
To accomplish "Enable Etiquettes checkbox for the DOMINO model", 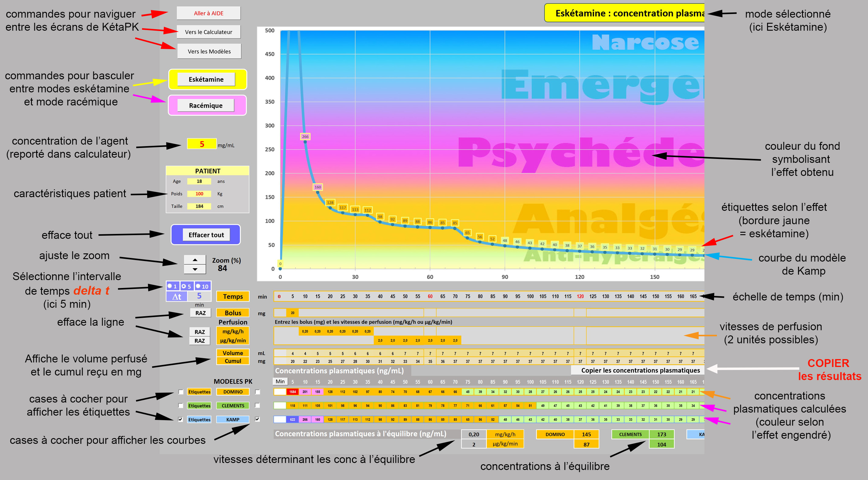I will (x=181, y=392).
